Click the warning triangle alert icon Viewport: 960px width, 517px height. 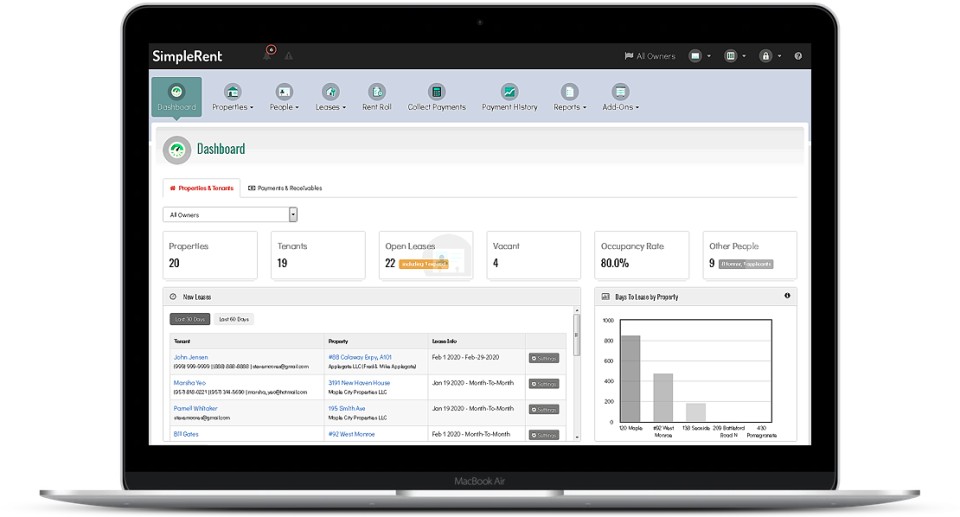[288, 56]
